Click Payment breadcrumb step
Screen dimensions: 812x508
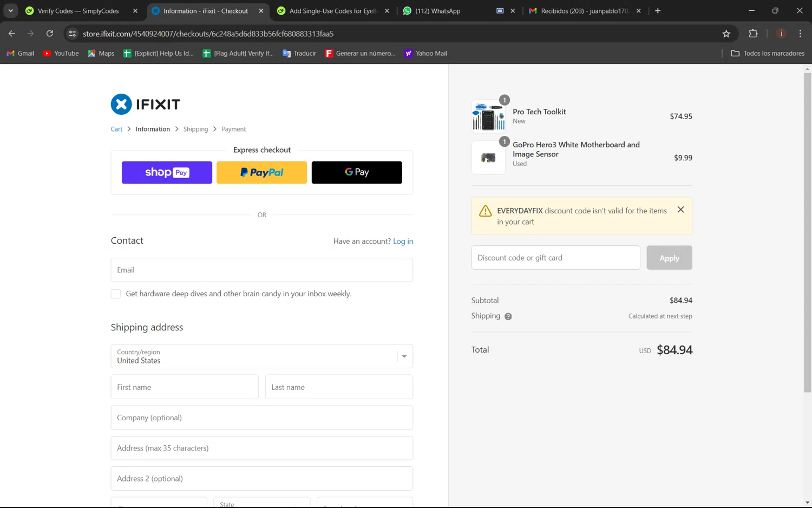point(233,129)
